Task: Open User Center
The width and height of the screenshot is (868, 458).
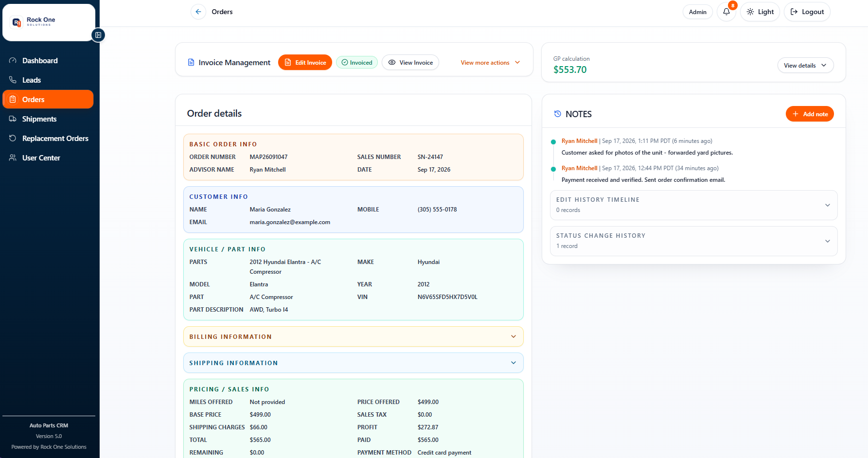Action: [48, 158]
